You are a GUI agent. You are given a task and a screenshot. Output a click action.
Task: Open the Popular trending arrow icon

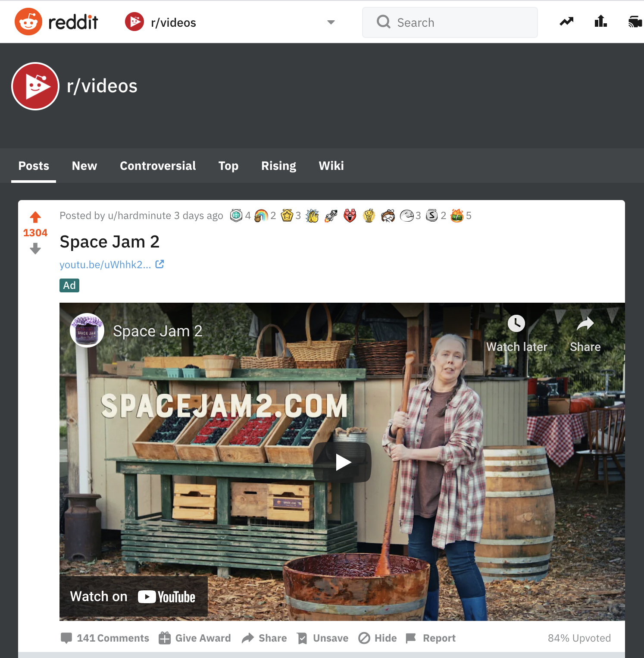pyautogui.click(x=566, y=22)
